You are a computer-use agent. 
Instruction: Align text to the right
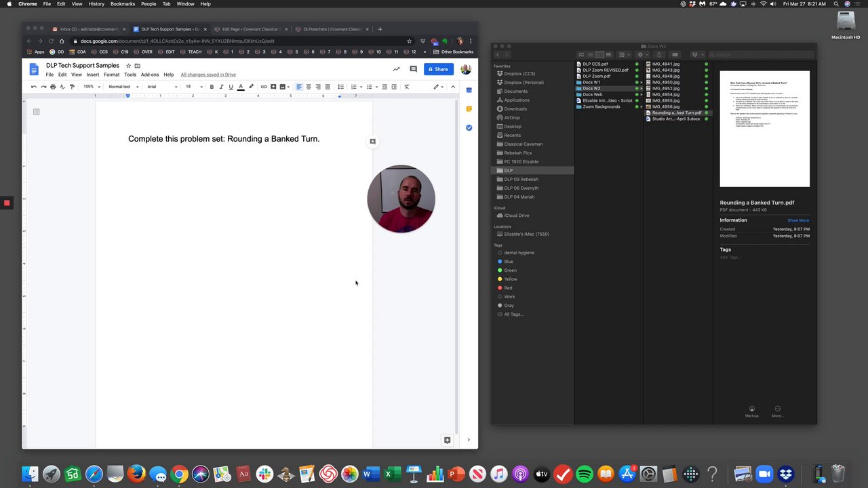point(317,87)
